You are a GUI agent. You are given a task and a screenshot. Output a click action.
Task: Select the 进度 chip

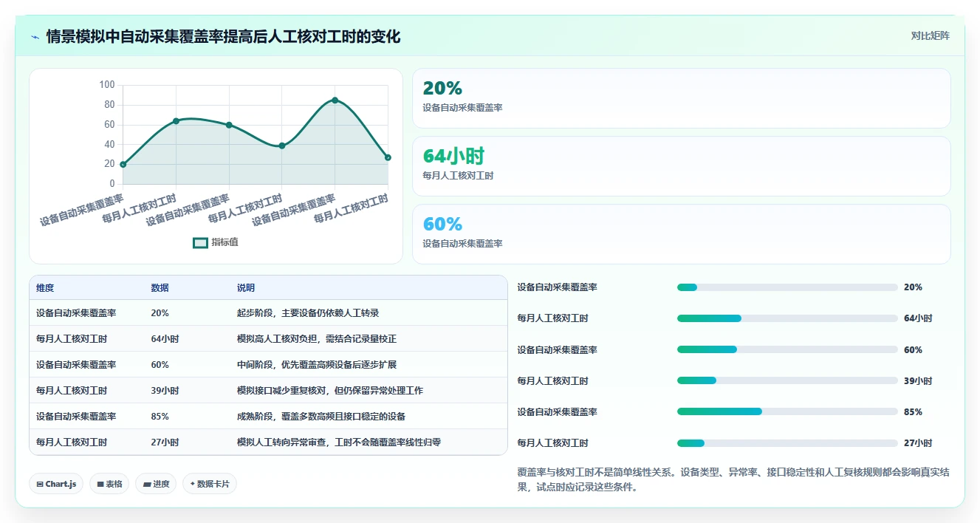pos(156,484)
